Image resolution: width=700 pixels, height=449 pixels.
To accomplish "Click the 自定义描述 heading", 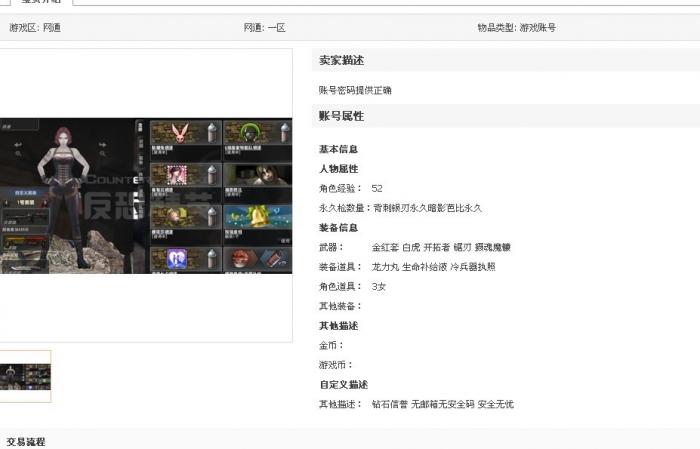I will [x=344, y=385].
